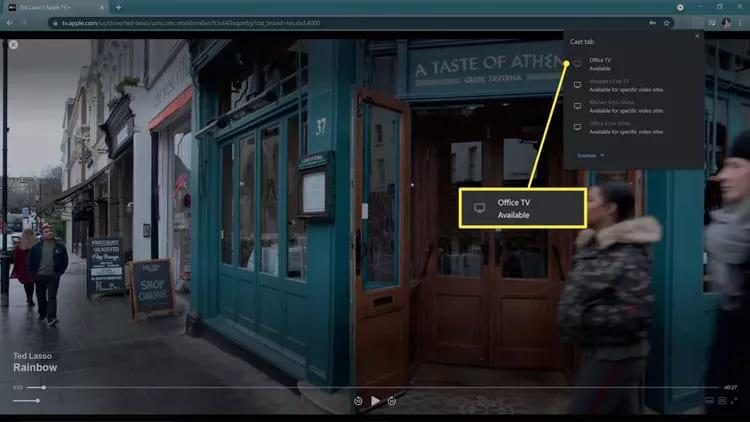Skip forward ten seconds in the video

click(x=392, y=401)
